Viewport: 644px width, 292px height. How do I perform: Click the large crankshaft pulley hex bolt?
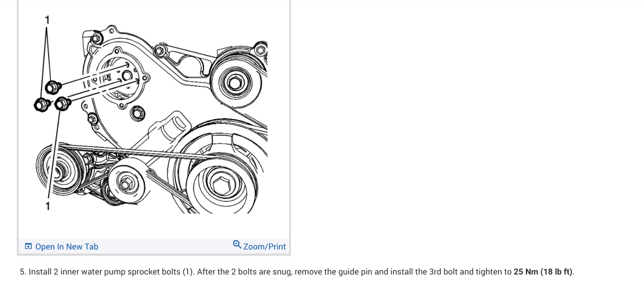coord(221,185)
